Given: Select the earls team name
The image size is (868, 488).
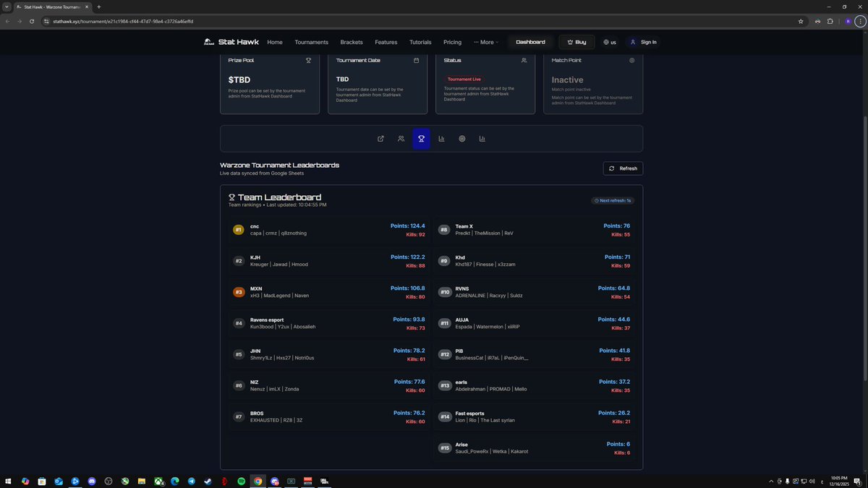Looking at the screenshot, I should pyautogui.click(x=461, y=382).
